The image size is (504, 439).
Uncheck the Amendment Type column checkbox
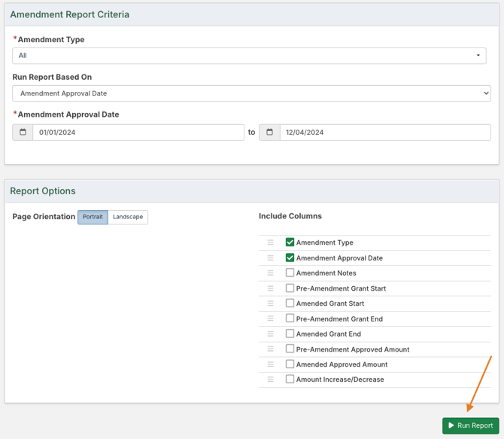tap(290, 242)
